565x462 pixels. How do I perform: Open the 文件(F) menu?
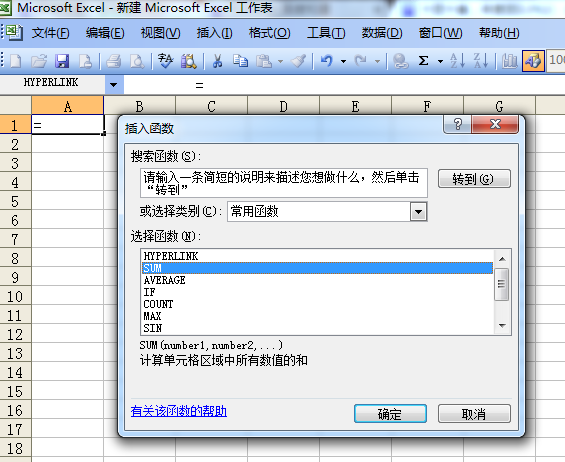pyautogui.click(x=50, y=33)
